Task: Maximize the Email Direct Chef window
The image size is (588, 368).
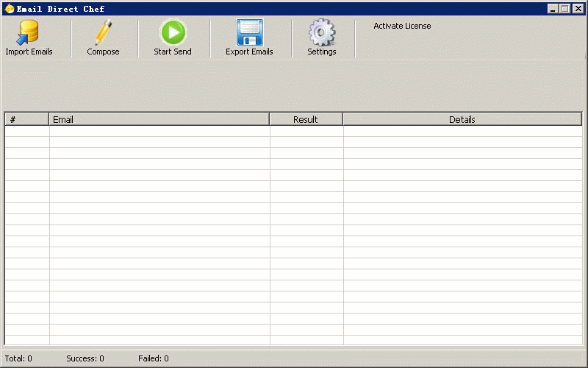Action: click(x=564, y=9)
